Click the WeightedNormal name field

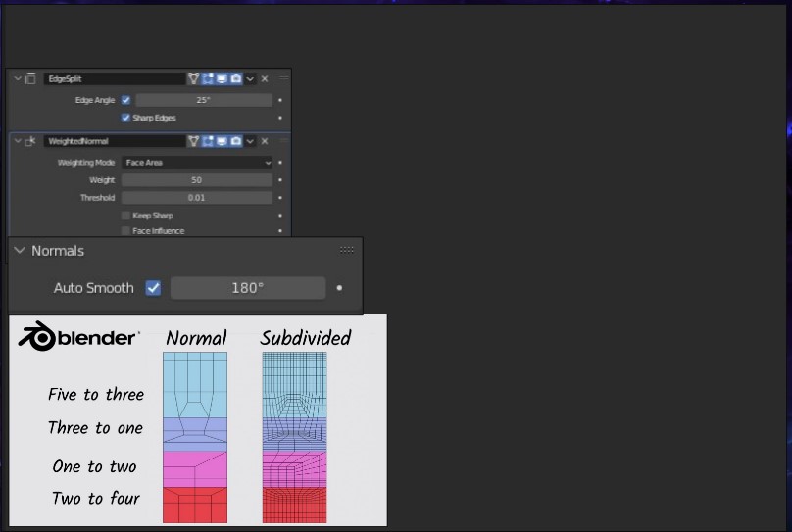[115, 141]
